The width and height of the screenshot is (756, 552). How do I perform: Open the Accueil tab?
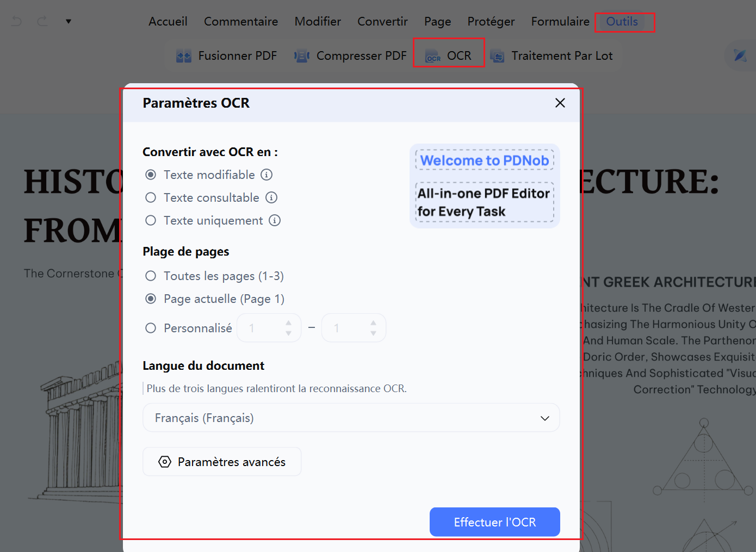[x=168, y=21]
